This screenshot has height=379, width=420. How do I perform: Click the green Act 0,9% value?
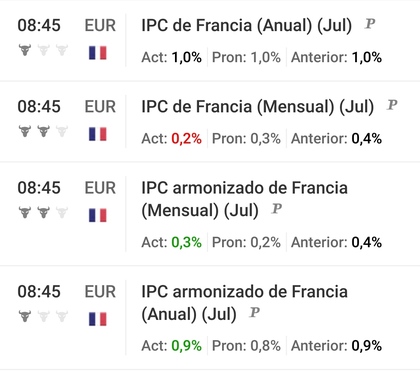tap(187, 346)
